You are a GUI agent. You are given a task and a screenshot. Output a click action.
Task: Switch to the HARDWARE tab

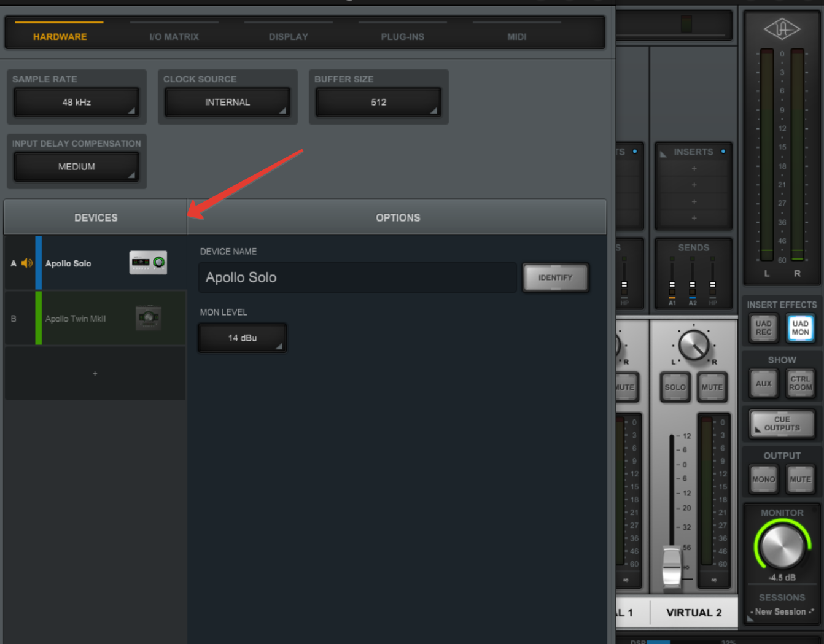(60, 36)
